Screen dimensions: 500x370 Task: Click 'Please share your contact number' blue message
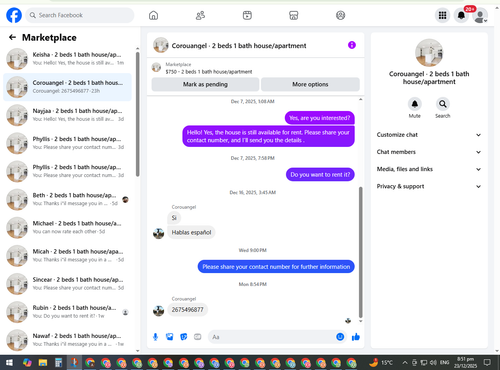click(x=276, y=267)
